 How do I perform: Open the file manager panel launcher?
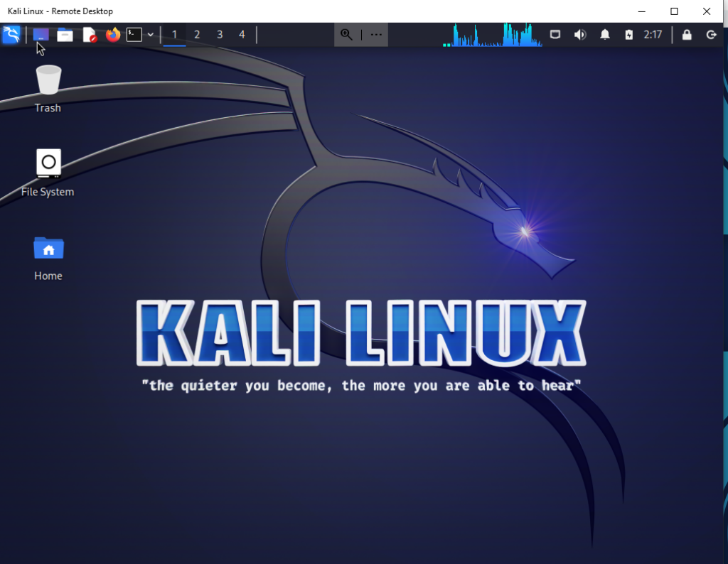coord(65,35)
